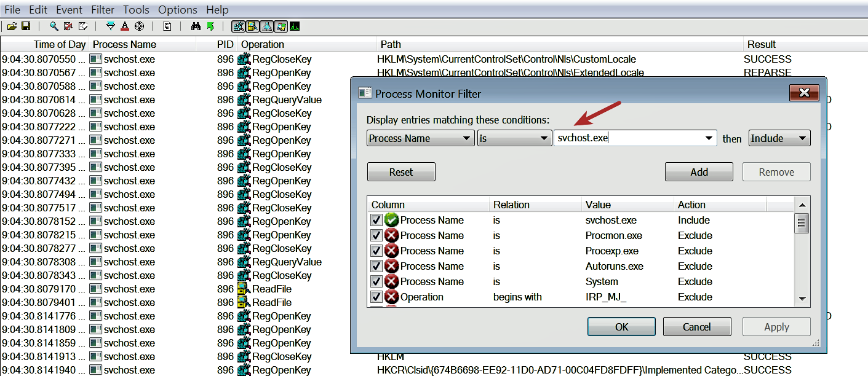
Task: Uncheck the Procmon.exe Exclude filter checkbox
Action: 376,235
